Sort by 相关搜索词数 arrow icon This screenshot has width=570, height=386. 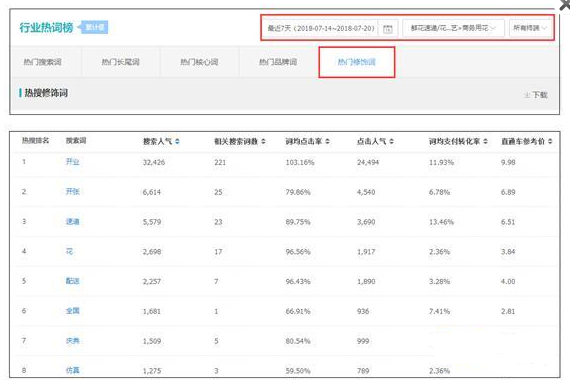[263, 141]
